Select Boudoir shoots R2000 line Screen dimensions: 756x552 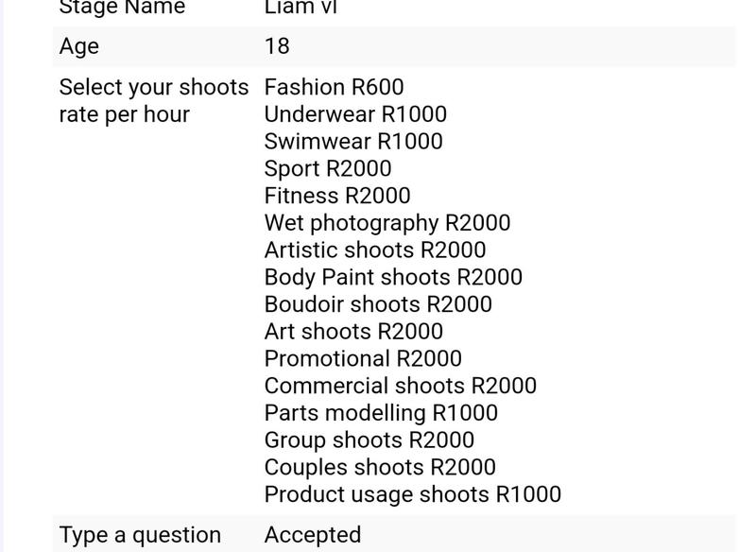379,304
